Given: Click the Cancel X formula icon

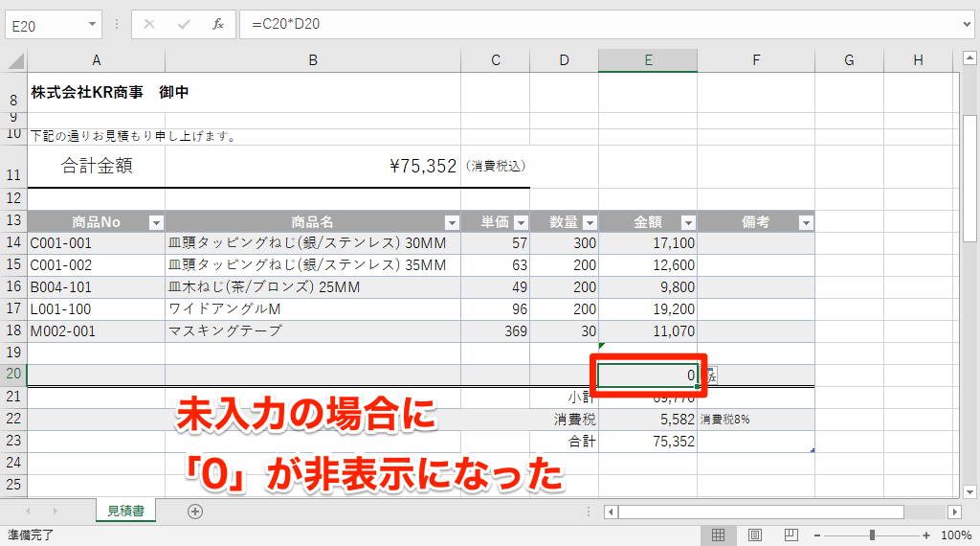Looking at the screenshot, I should pyautogui.click(x=148, y=24).
